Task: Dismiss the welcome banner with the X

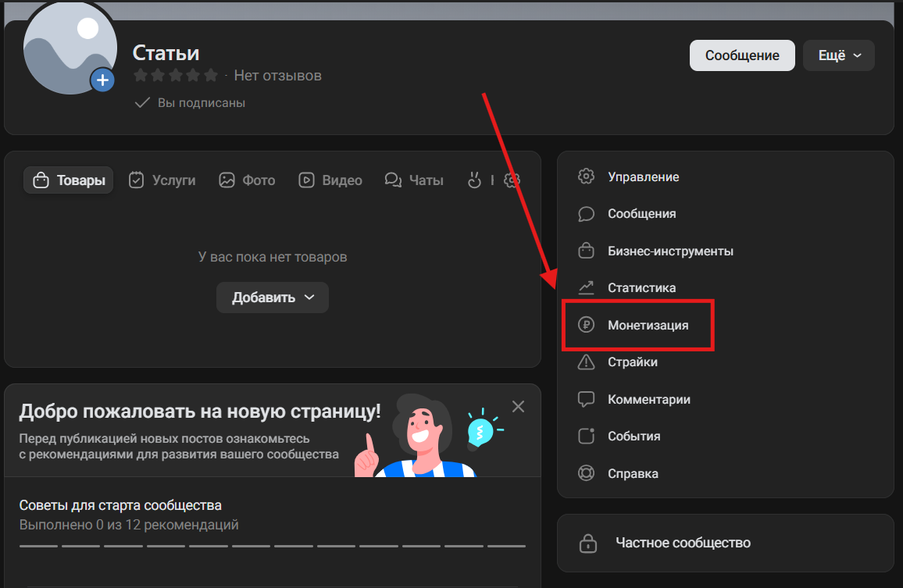Action: pos(518,406)
